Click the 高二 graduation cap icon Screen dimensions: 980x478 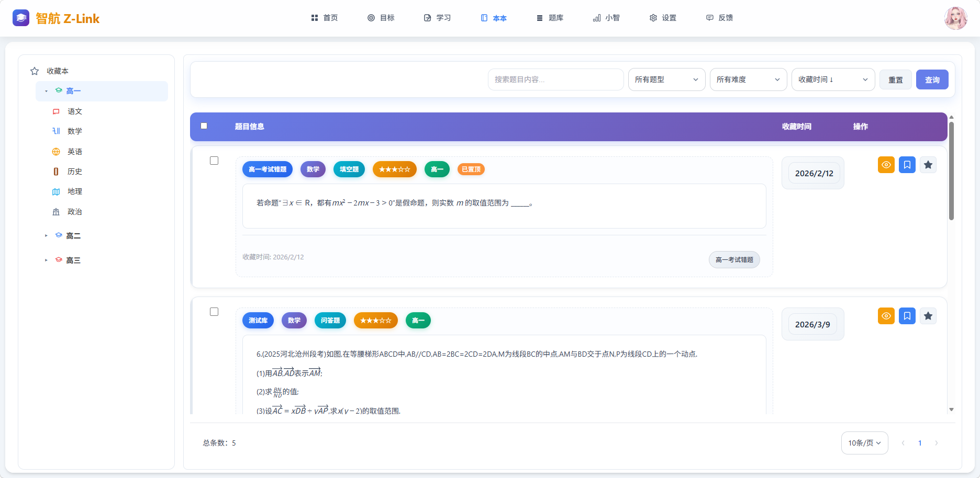[x=59, y=235]
